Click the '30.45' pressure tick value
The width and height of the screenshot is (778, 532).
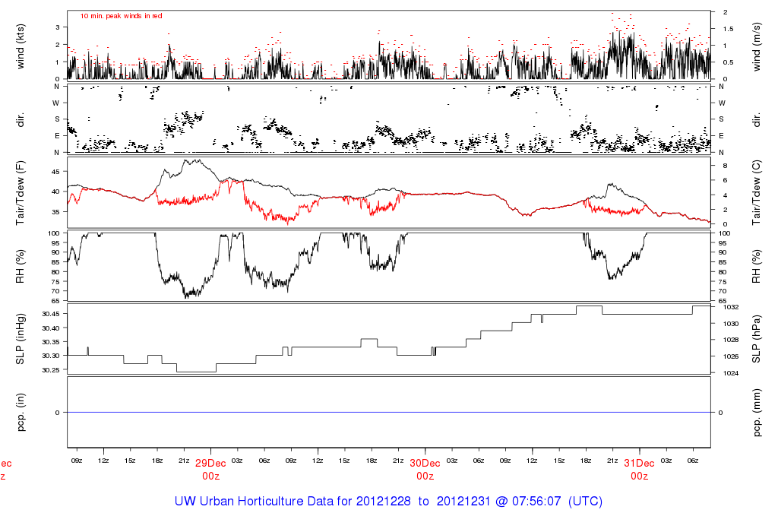click(x=51, y=314)
